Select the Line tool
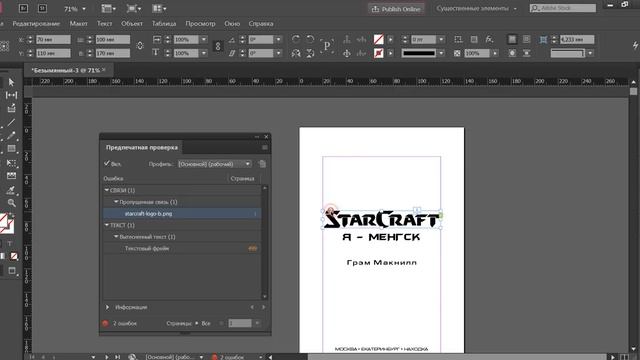This screenshot has width=640, height=360. coord(11,122)
